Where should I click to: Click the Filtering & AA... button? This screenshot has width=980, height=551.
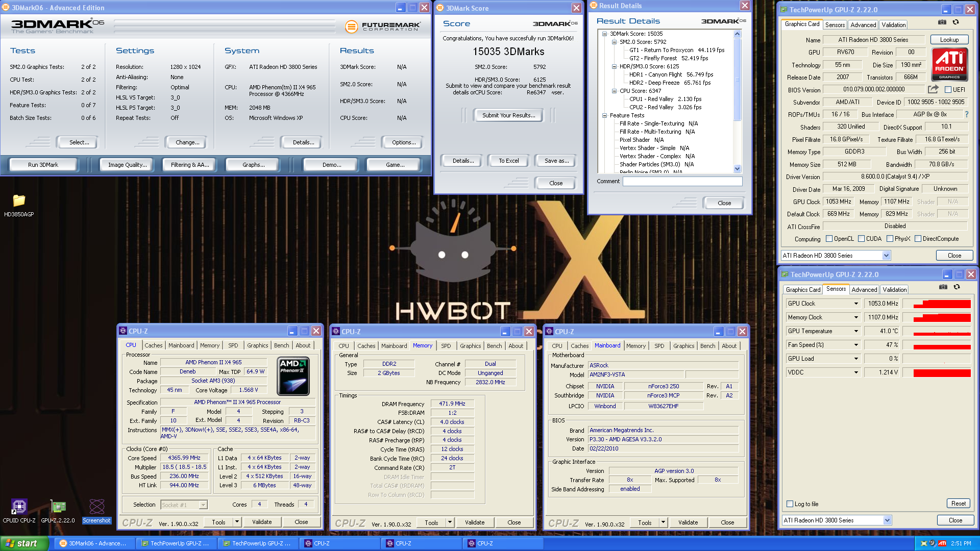[190, 165]
